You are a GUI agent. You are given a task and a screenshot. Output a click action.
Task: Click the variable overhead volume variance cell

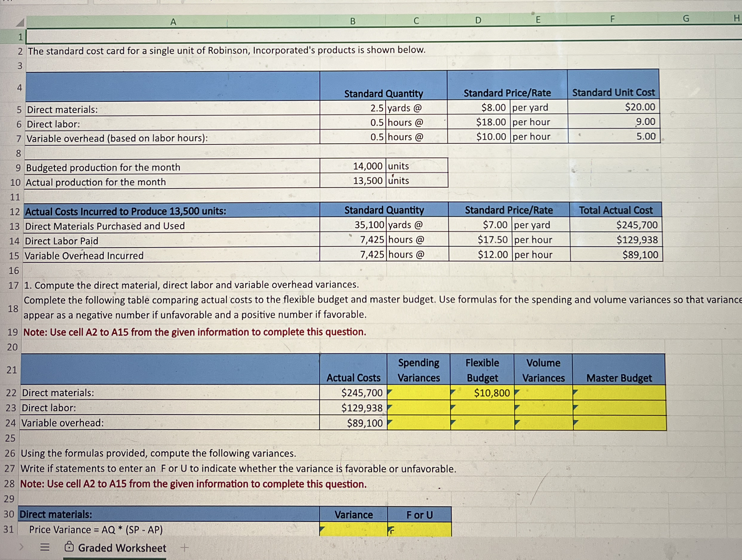tap(543, 423)
